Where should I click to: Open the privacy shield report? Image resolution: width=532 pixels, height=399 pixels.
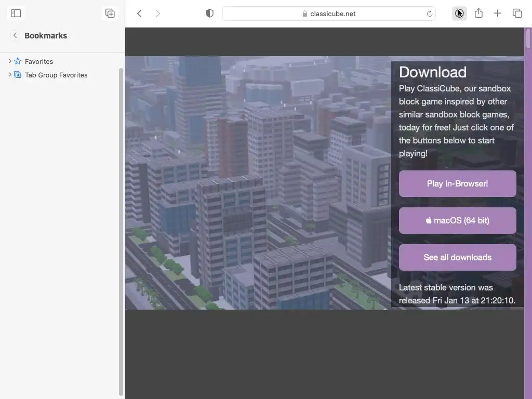pyautogui.click(x=210, y=14)
